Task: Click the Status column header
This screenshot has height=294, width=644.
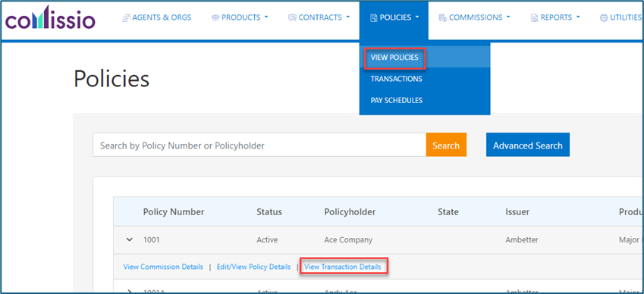Action: click(269, 211)
